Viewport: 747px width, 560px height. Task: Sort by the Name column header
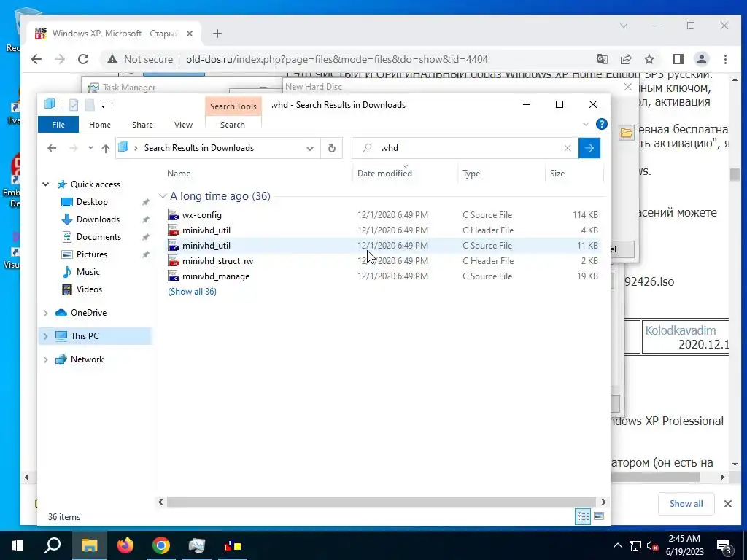pyautogui.click(x=179, y=174)
